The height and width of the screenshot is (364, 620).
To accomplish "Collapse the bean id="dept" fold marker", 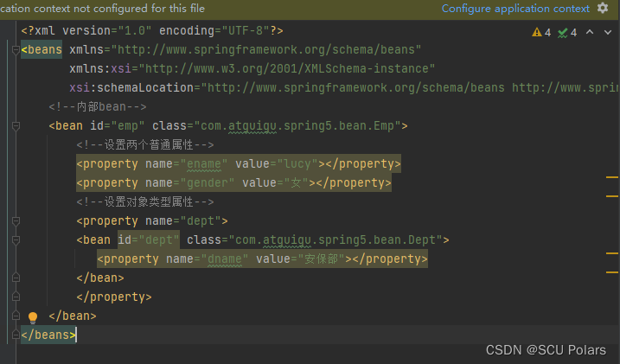I will 16,239.
